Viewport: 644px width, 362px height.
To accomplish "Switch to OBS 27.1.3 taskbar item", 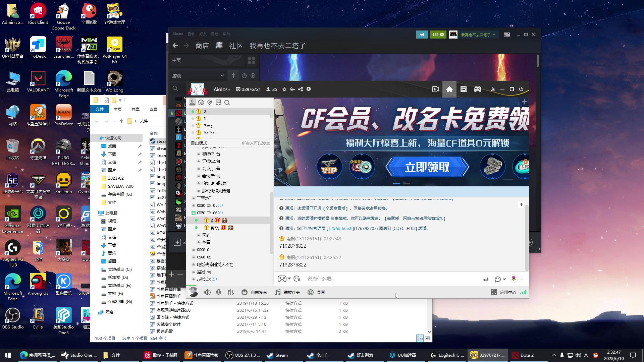I will [244, 355].
